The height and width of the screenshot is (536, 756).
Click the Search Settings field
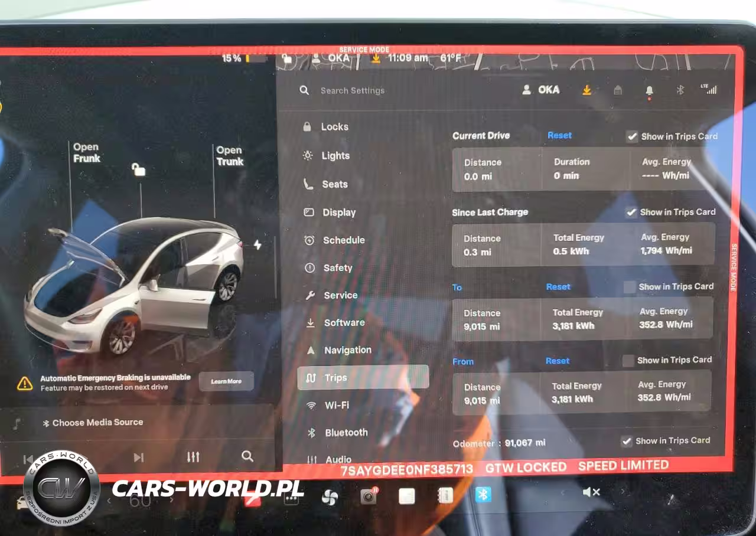pyautogui.click(x=353, y=90)
